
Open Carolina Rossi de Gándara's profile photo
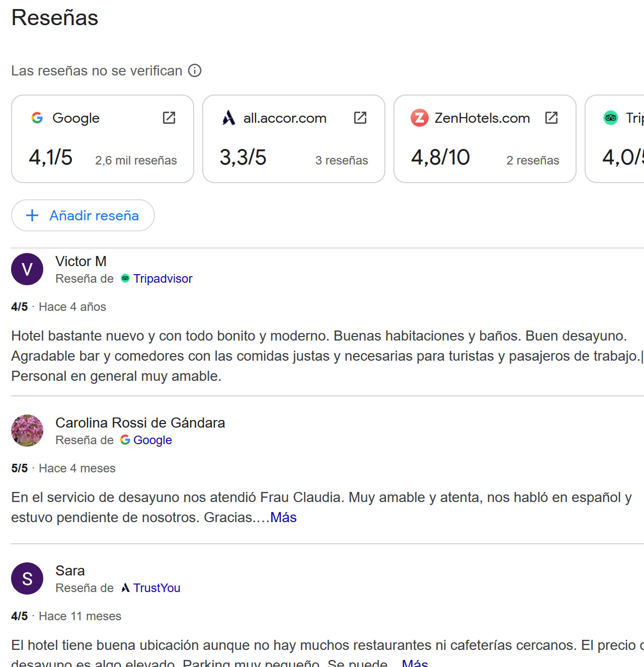27,431
